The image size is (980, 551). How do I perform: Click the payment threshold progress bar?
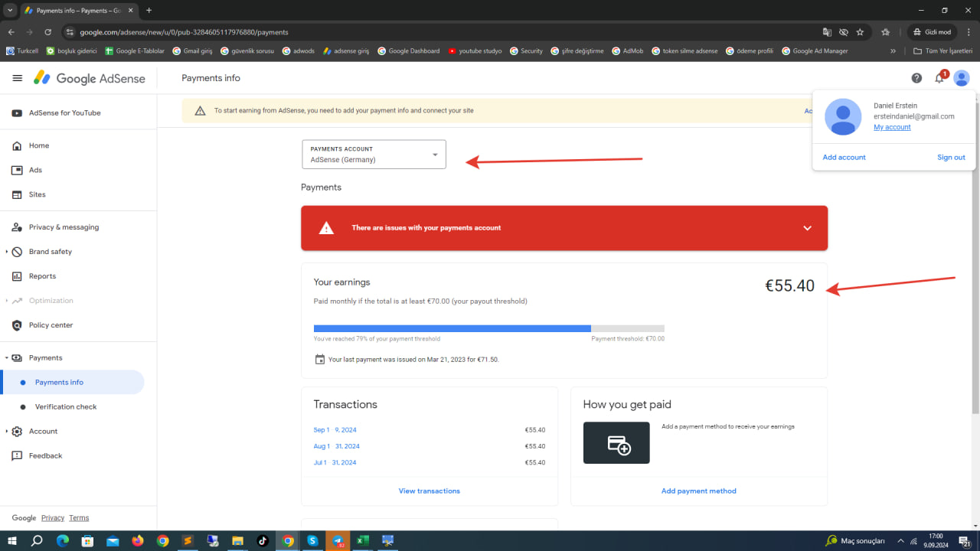pyautogui.click(x=489, y=328)
